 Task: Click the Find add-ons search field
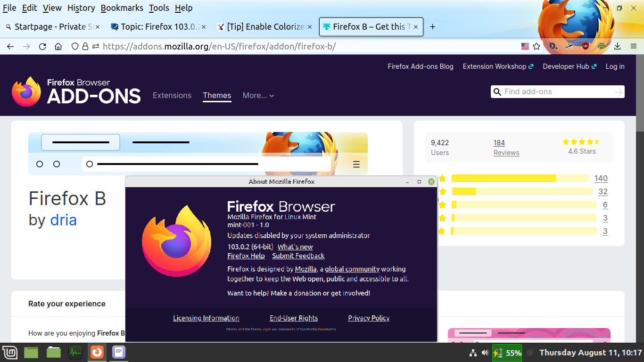pyautogui.click(x=558, y=92)
